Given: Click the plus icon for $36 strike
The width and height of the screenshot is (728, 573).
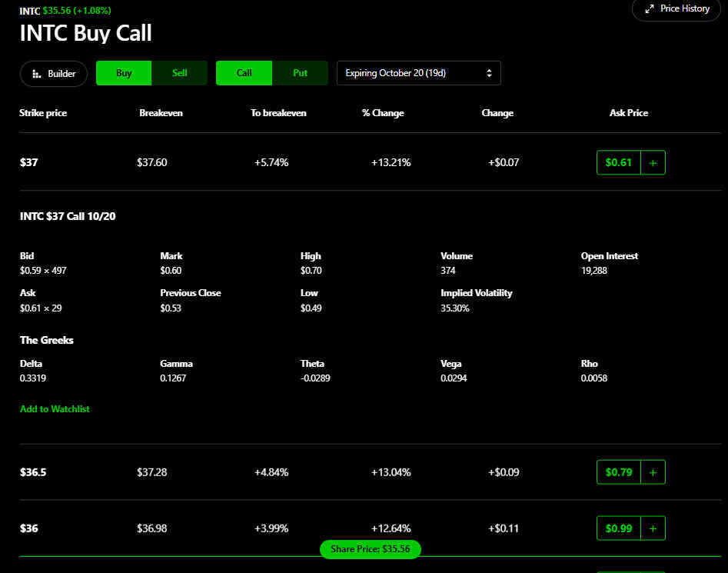Looking at the screenshot, I should tap(653, 528).
